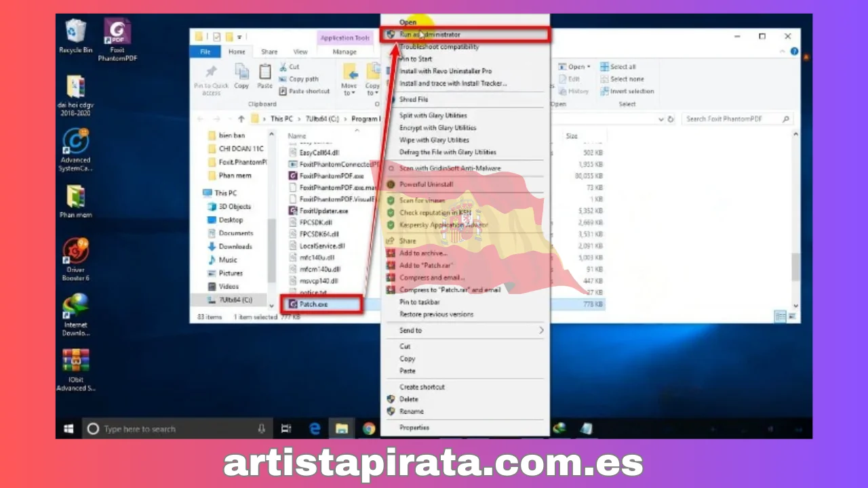868x488 pixels.
Task: Open the File tab in explorer
Action: 205,52
